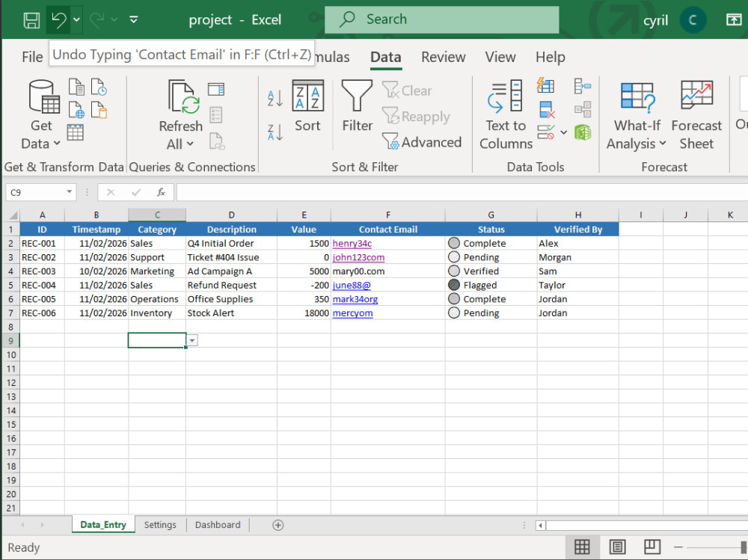
Task: Open the cyril account avatar
Action: point(692,20)
